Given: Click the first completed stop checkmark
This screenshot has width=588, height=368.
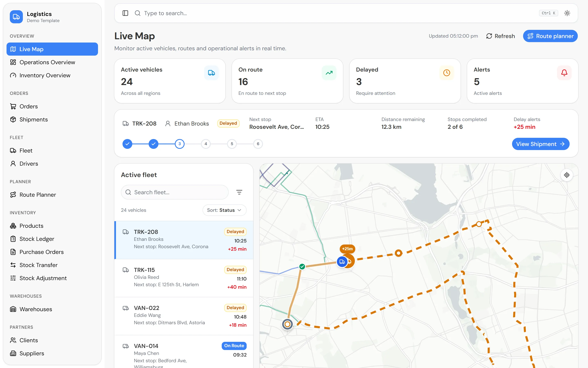Looking at the screenshot, I should tap(127, 144).
